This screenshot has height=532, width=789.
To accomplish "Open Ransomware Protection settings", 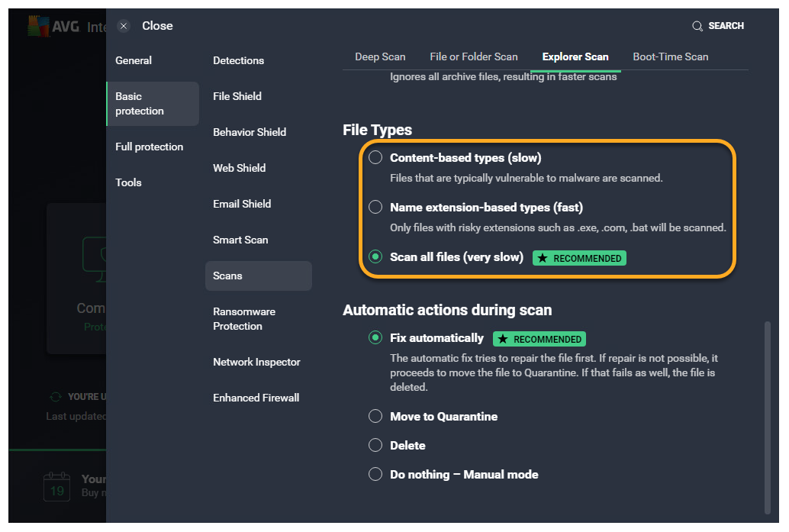I will 244,319.
